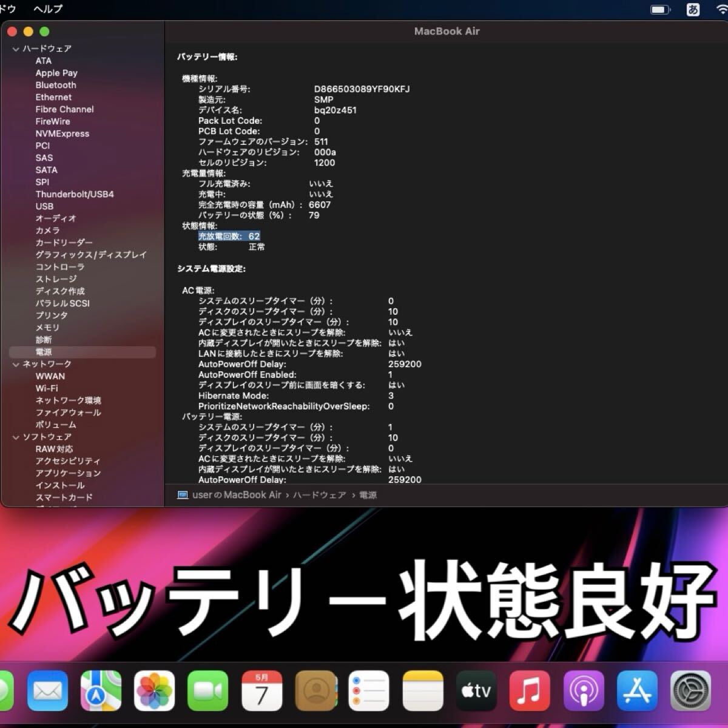
Task: Select パラレルSCSI entry
Action: coord(62,303)
